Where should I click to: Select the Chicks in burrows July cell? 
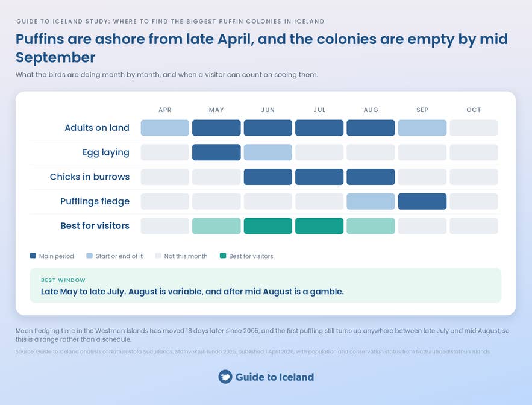tap(319, 177)
